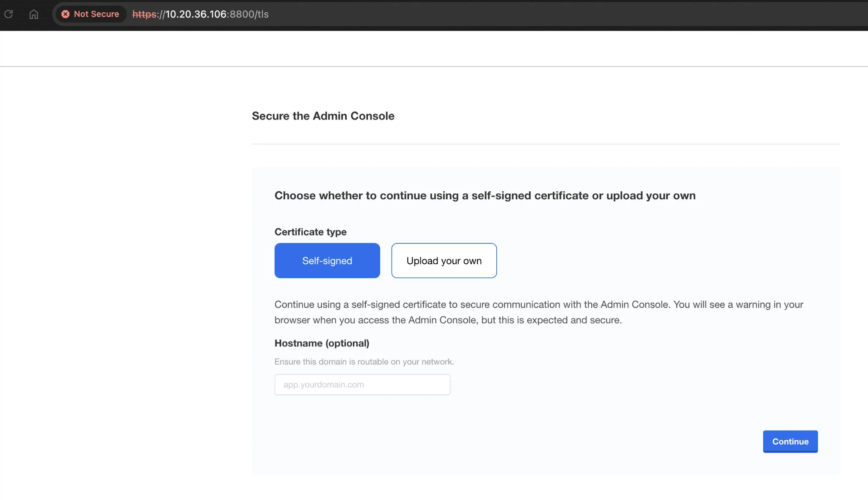
Task: Click the address bar URL 10.20.36.106:8800/tls
Action: [200, 14]
